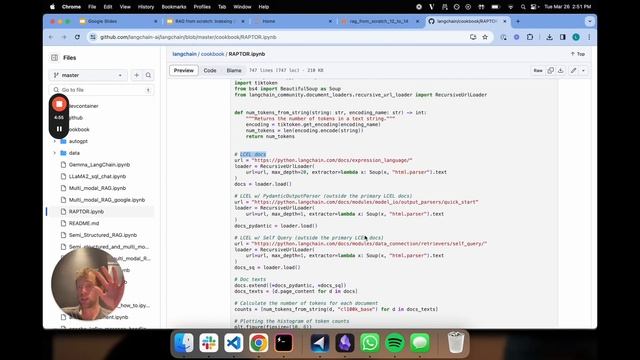Copy raw file contents icon
The image size is (640, 360).
point(551,71)
